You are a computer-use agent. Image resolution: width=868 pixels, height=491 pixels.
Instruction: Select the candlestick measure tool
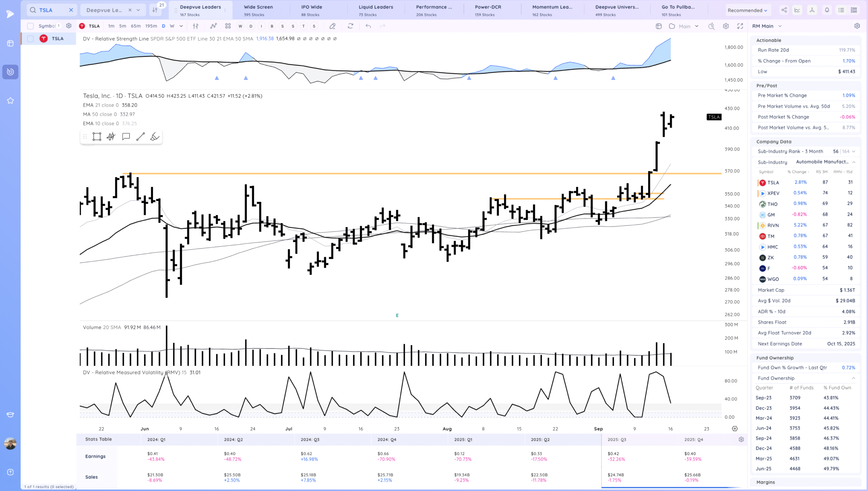click(x=111, y=137)
